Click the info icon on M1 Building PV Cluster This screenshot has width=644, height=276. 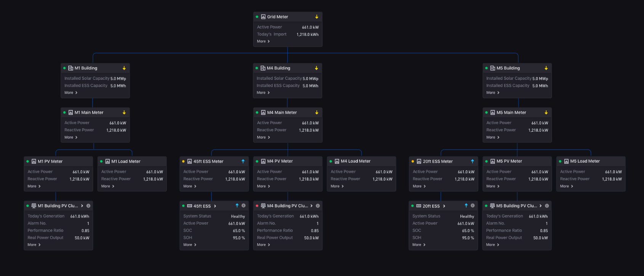(x=88, y=206)
